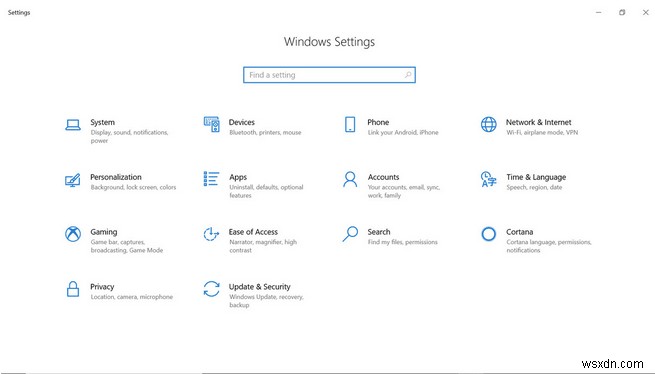Open Network & Internet label
This screenshot has height=374, width=655.
coord(538,122)
